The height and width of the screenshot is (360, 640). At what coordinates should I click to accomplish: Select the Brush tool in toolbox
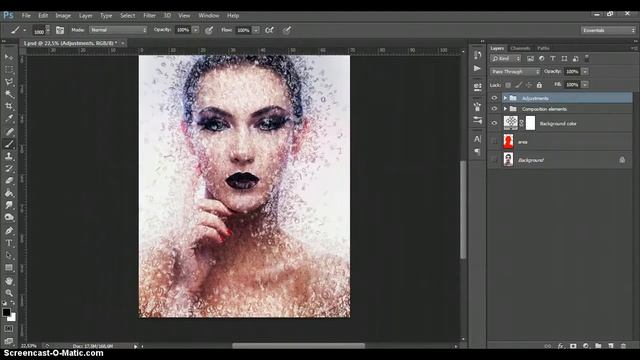(9, 144)
